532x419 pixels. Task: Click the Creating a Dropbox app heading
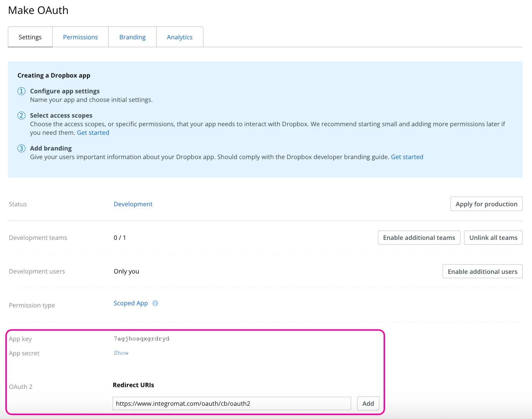tap(54, 75)
